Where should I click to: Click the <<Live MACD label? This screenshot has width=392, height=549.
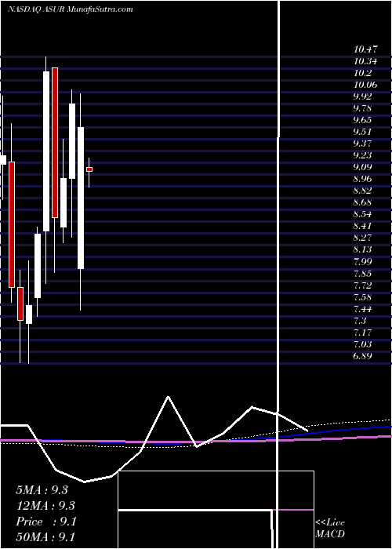(330, 528)
